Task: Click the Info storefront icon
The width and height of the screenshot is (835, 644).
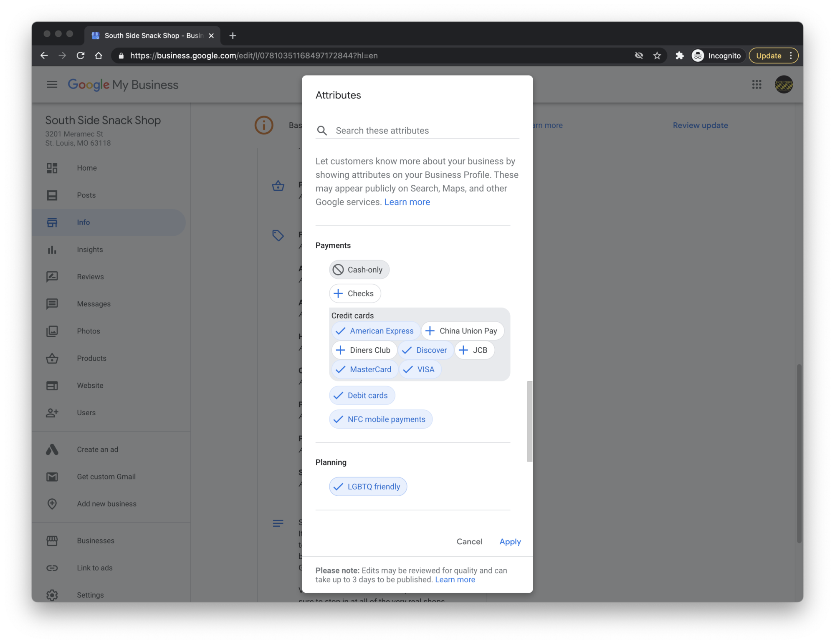Action: point(52,222)
